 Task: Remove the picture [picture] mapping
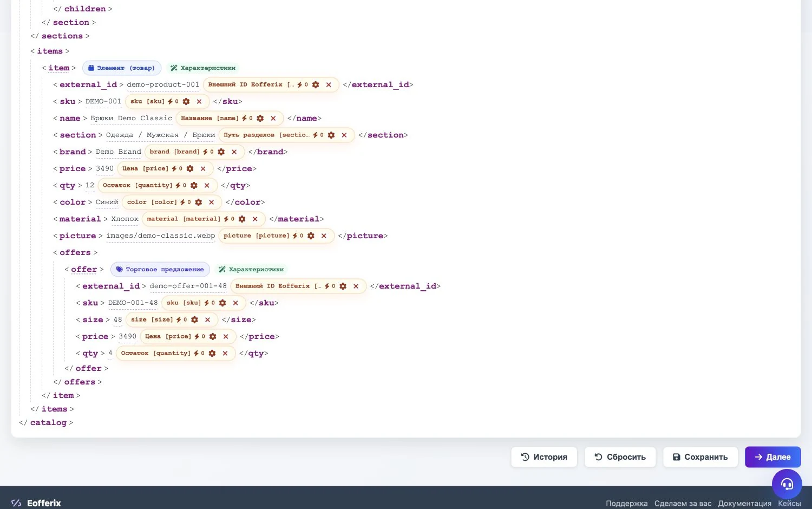324,236
